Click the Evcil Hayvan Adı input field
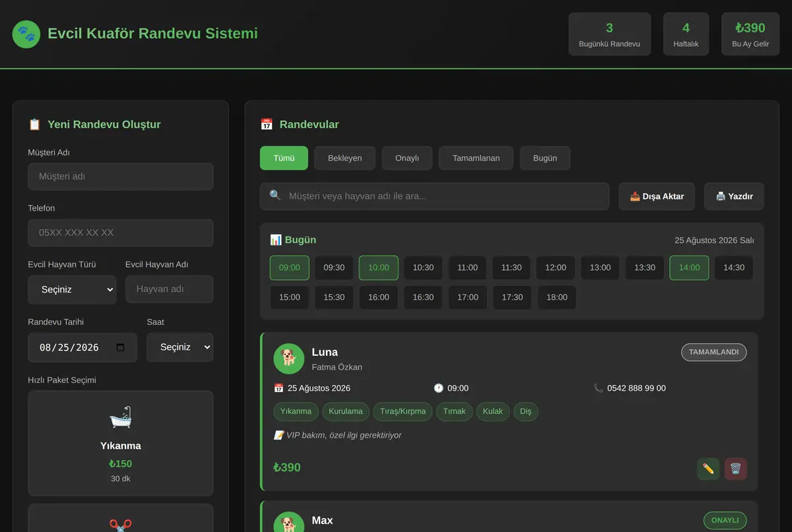 pyautogui.click(x=169, y=289)
